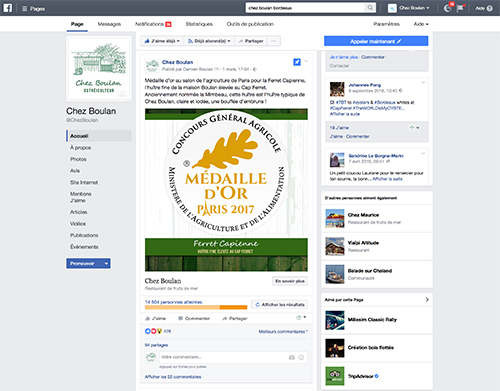The height and width of the screenshot is (391, 500).
Task: Click the camera icon in comment box
Action: click(292, 357)
